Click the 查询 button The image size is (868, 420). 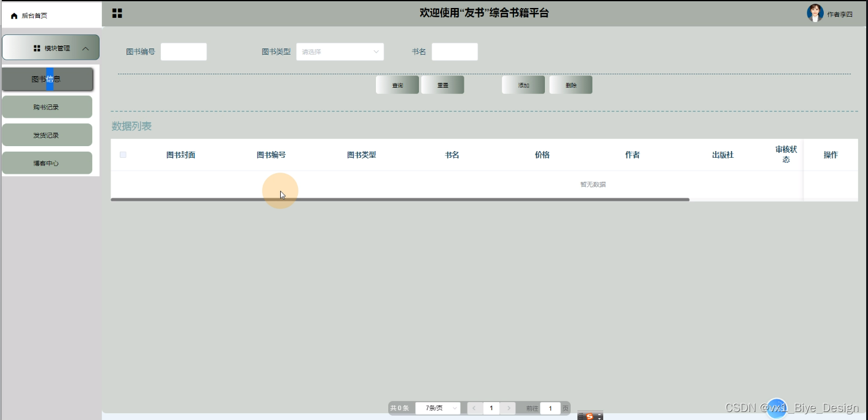click(397, 85)
